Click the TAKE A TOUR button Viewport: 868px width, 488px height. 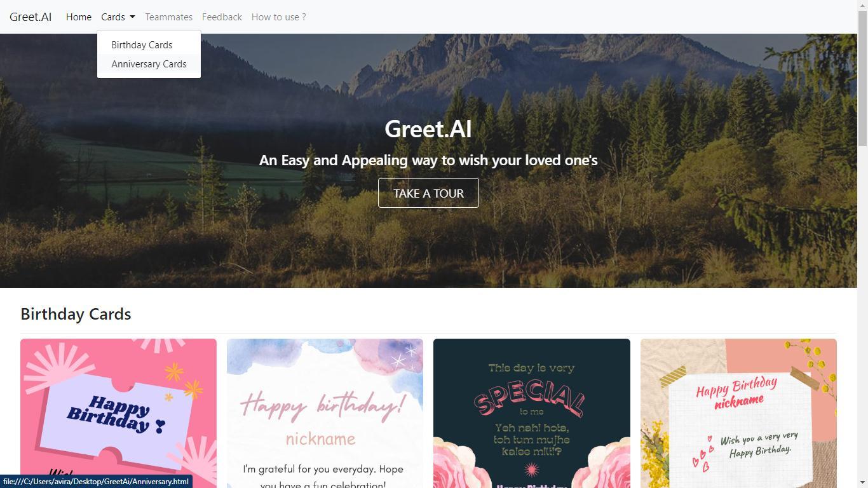(x=428, y=193)
